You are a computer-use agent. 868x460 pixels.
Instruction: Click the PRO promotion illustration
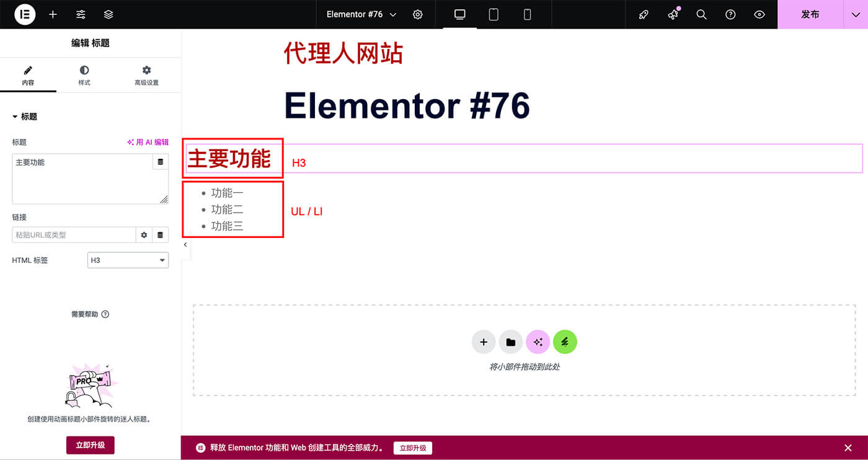click(x=91, y=385)
